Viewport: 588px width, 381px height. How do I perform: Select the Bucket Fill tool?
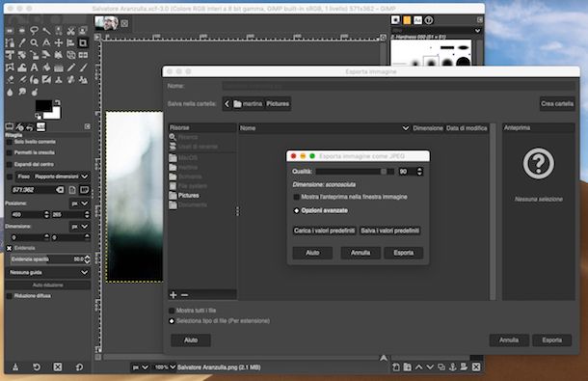(46, 68)
